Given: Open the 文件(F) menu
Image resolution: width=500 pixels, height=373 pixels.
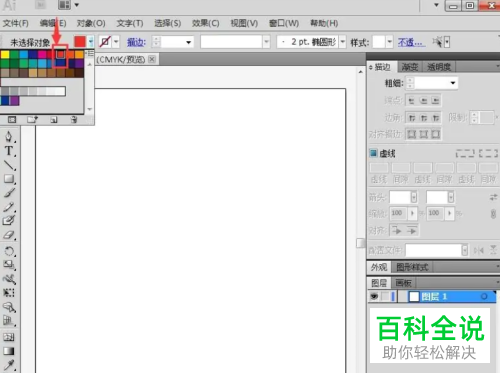Looking at the screenshot, I should pyautogui.click(x=16, y=23).
